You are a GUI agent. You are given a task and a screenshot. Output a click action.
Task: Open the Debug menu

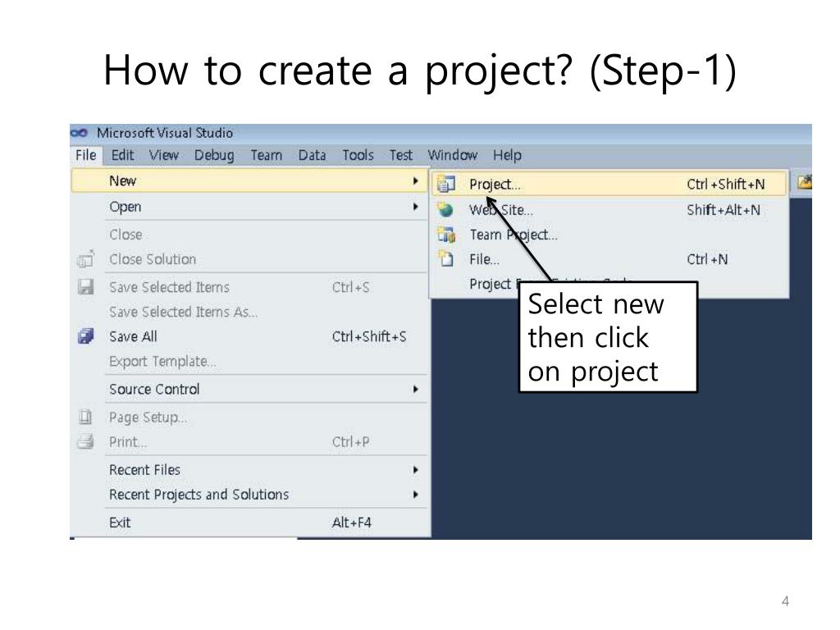[214, 155]
